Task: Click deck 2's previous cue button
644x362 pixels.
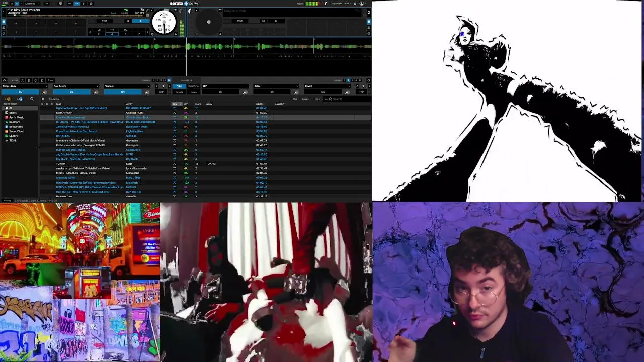Action: coord(263,21)
